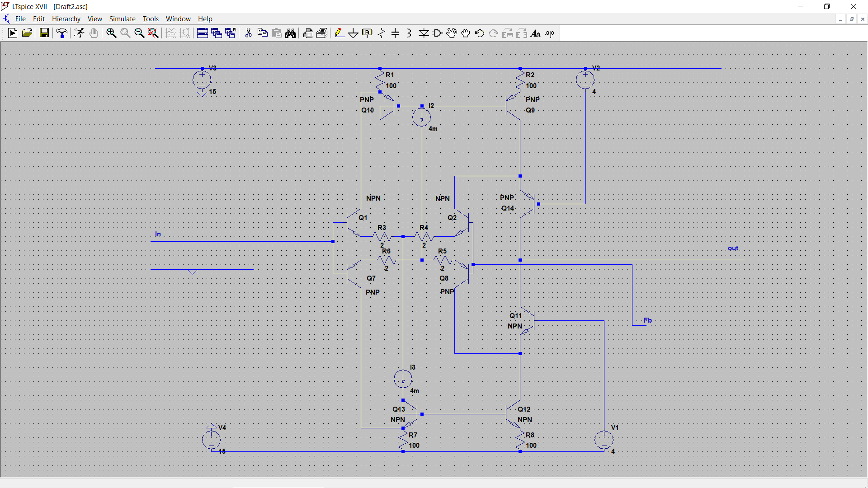The image size is (868, 488).
Task: Select the I2 current source symbol
Action: click(x=422, y=117)
